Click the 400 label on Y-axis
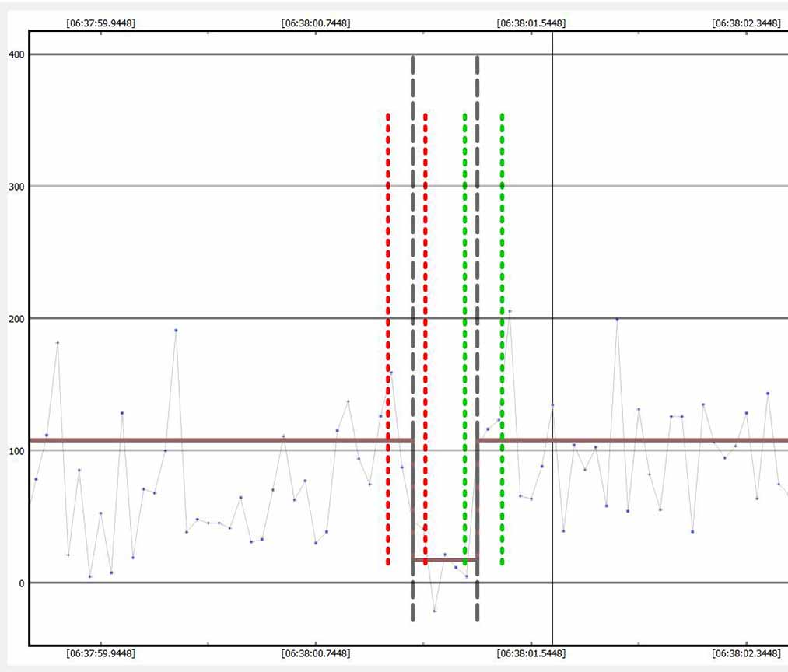 [x=16, y=54]
